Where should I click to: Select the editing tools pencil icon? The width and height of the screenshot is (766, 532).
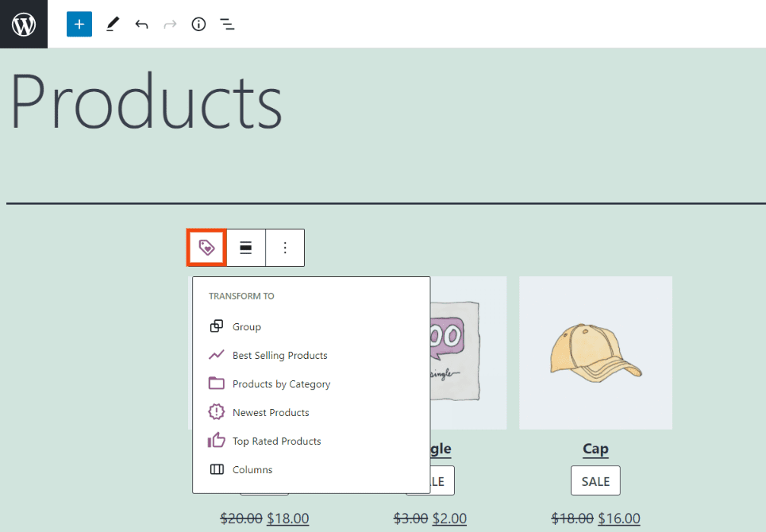tap(112, 24)
